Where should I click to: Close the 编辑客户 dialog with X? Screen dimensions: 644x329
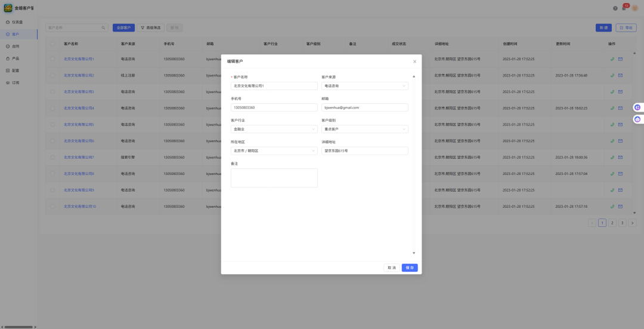[414, 62]
